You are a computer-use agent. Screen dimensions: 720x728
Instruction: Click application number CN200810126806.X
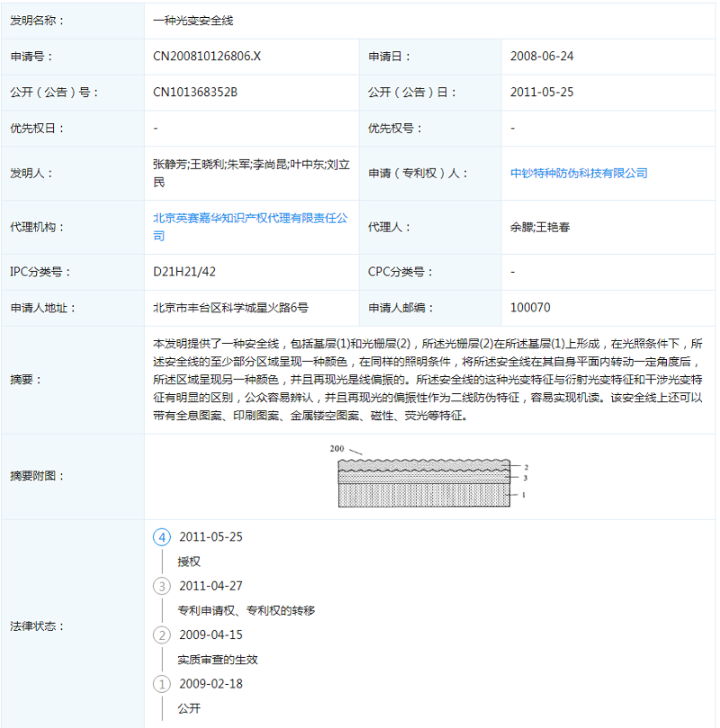[207, 56]
